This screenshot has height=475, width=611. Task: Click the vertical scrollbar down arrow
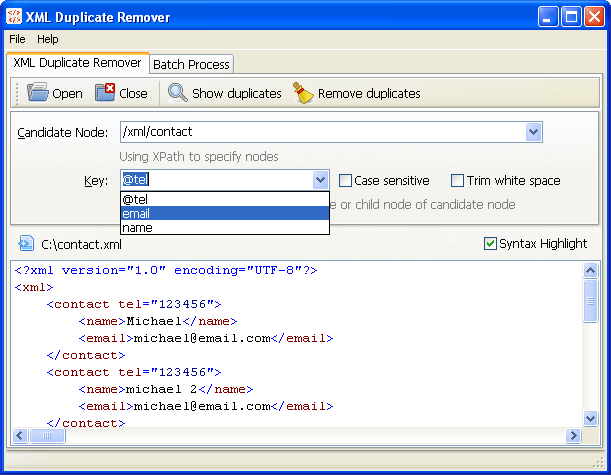[590, 419]
